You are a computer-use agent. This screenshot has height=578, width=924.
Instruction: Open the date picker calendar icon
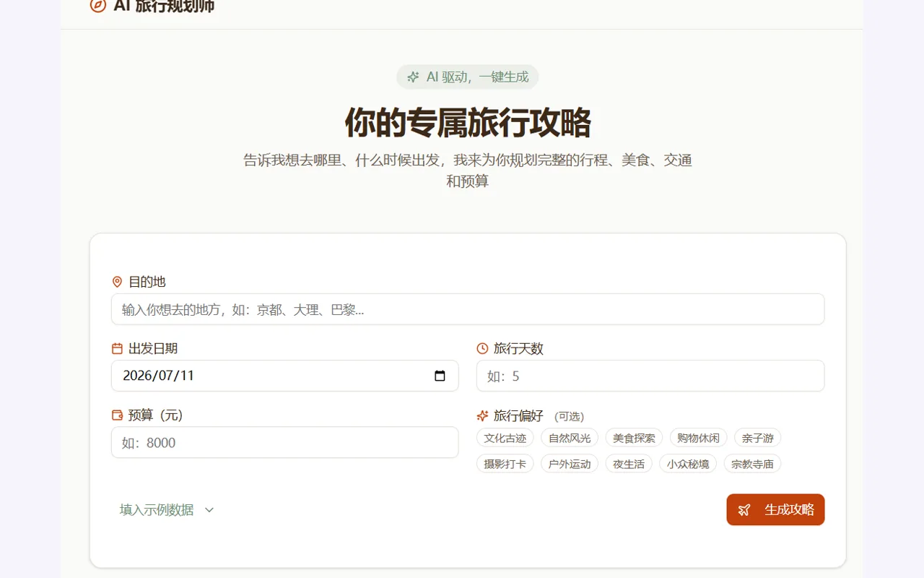[440, 376]
